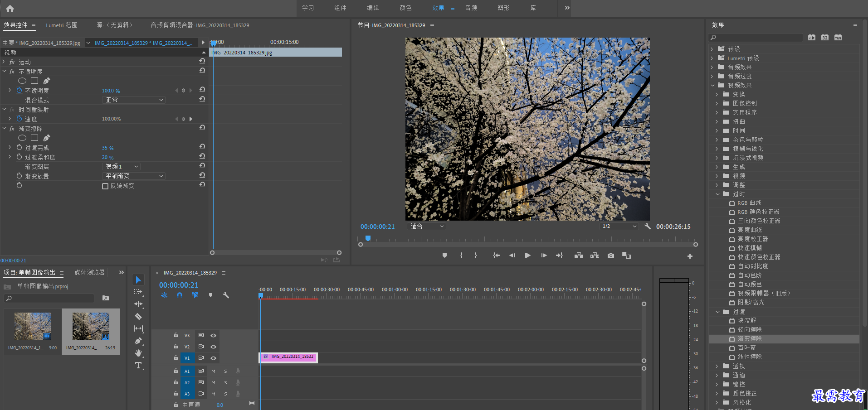Solo track A2
The height and width of the screenshot is (410, 868).
pos(225,382)
